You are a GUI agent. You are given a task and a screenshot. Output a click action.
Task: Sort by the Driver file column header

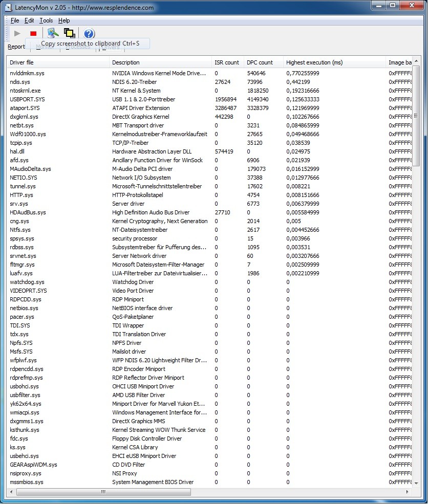coord(58,62)
